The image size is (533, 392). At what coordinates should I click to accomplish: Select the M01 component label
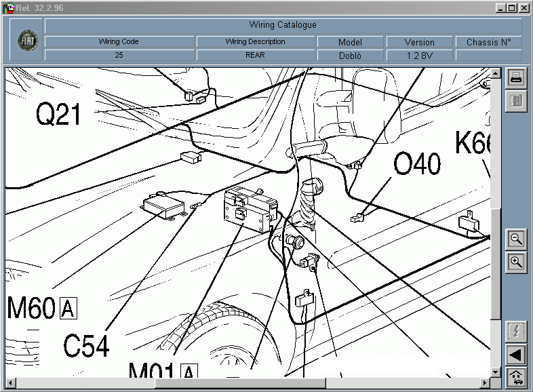click(x=153, y=370)
